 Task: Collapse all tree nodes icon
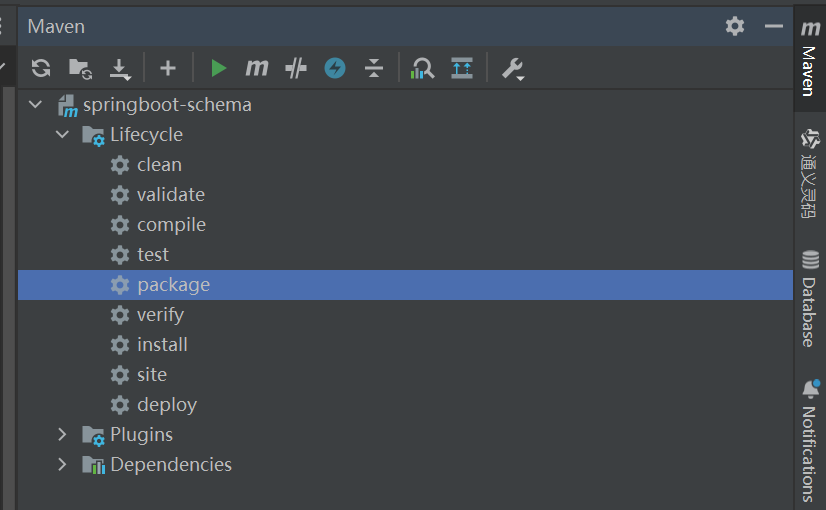[x=374, y=68]
